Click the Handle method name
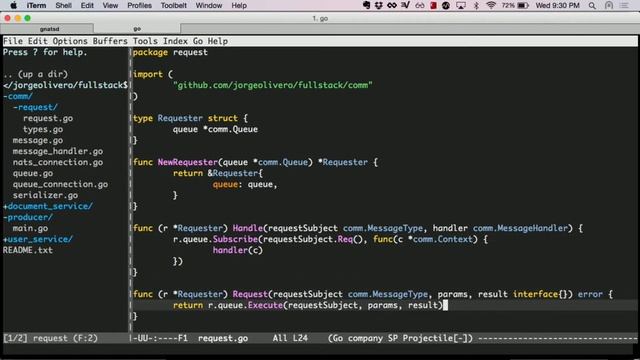640x360 pixels. click(x=248, y=228)
